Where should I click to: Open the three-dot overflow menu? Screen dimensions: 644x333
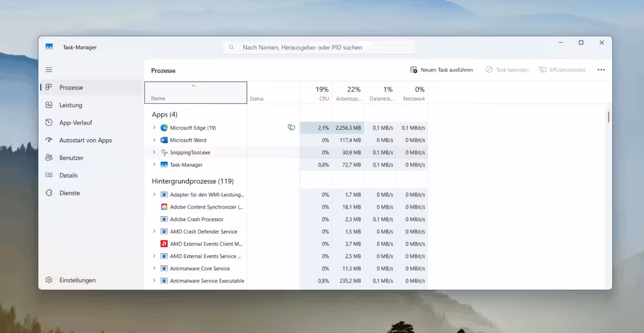click(x=601, y=69)
